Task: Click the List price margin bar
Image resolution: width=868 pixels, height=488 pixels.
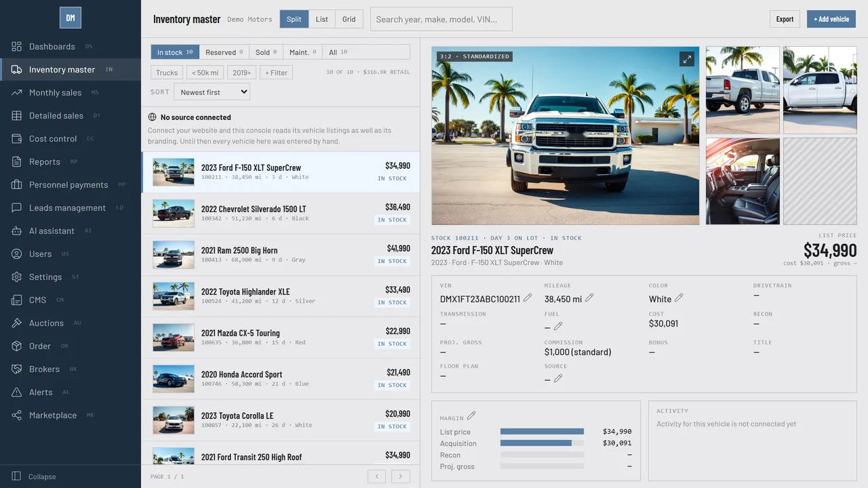Action: pos(542,432)
